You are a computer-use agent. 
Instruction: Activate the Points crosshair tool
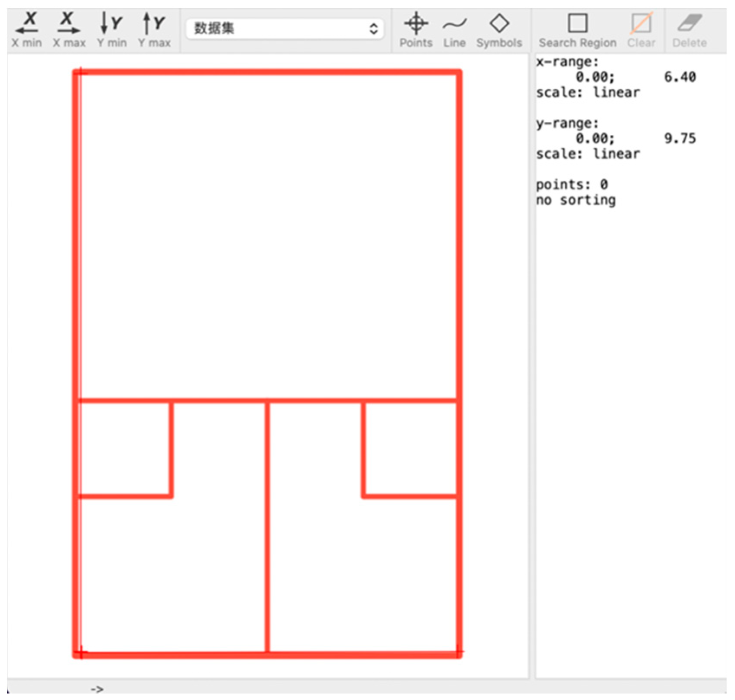416,30
